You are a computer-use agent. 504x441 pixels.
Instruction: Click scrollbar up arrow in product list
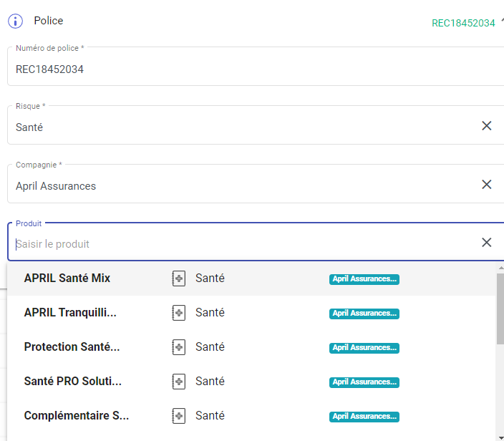pos(501,268)
